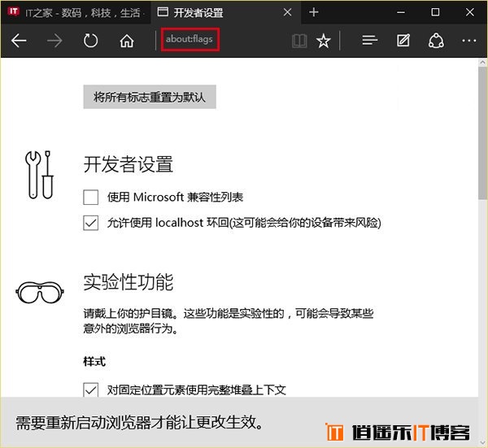
Task: Close the 开发者设置 tab
Action: 288,12
